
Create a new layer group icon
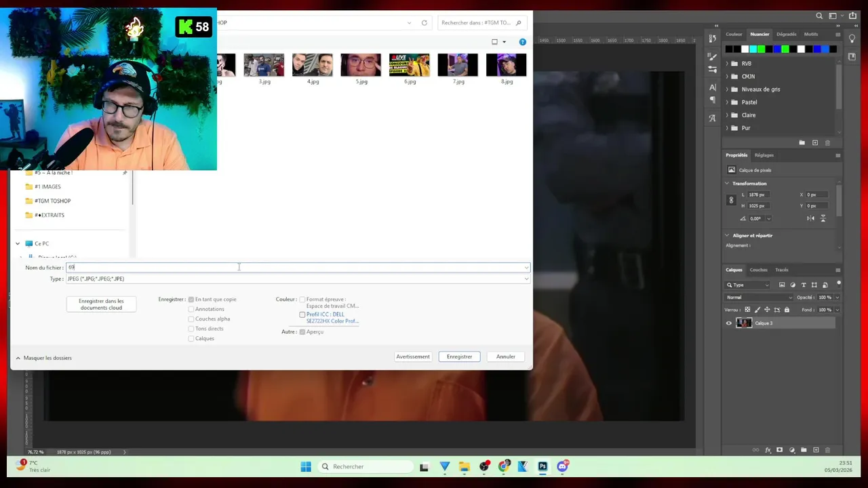pyautogui.click(x=804, y=450)
